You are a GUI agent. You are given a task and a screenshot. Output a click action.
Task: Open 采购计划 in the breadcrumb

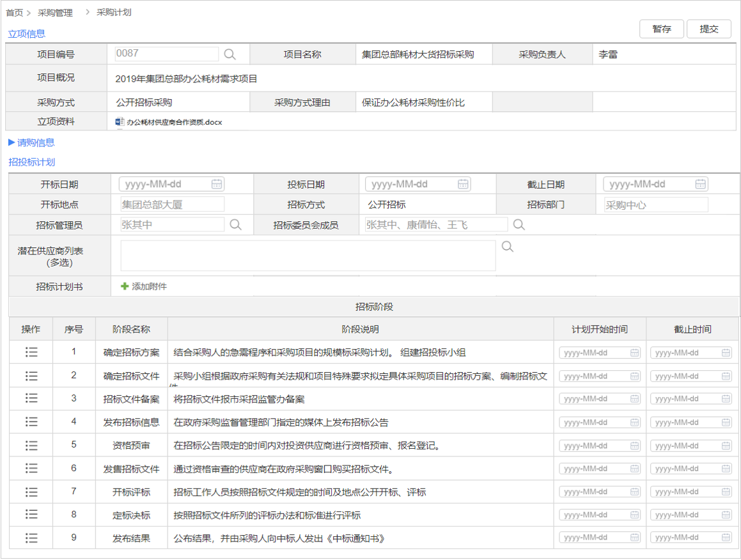point(114,12)
